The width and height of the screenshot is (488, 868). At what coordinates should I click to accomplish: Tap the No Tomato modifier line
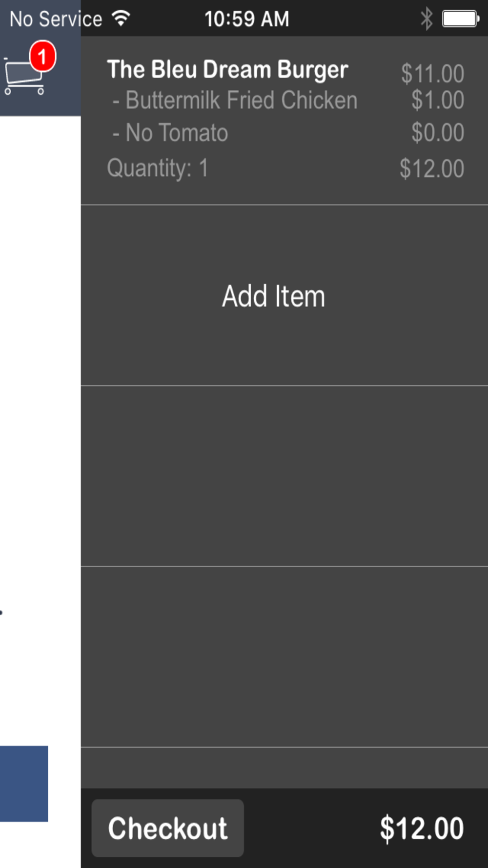pyautogui.click(x=170, y=132)
